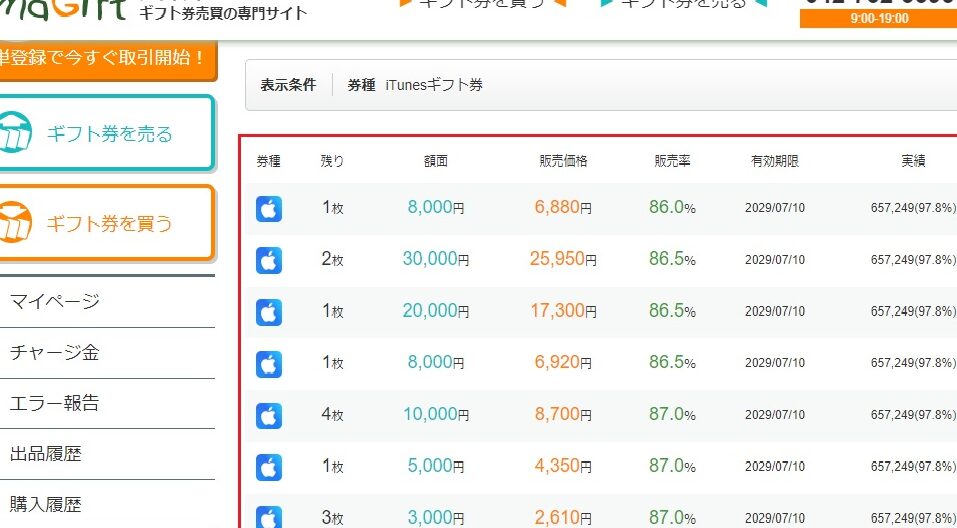Click the ticket icon on the ギフト券を買う button
The height and width of the screenshot is (528, 957).
tap(16, 223)
